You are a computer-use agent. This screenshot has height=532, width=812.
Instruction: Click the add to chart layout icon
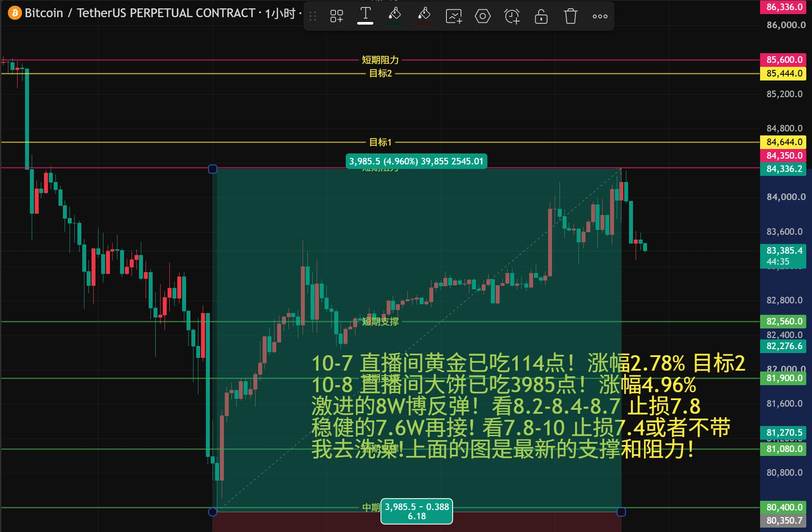tap(454, 16)
